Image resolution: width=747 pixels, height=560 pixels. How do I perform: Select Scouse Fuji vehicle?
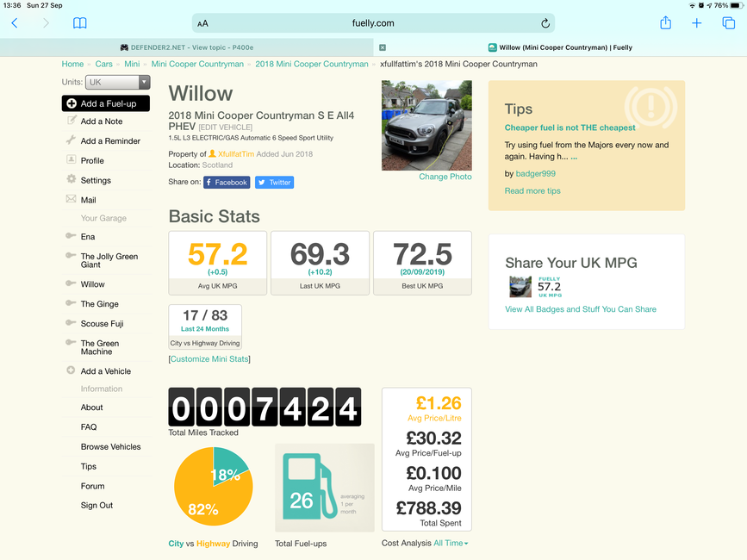102,324
